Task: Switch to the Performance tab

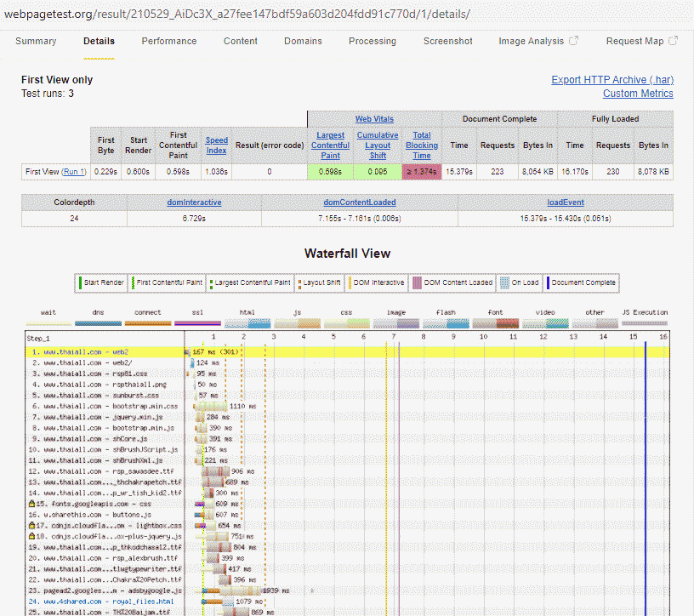Action: [168, 41]
